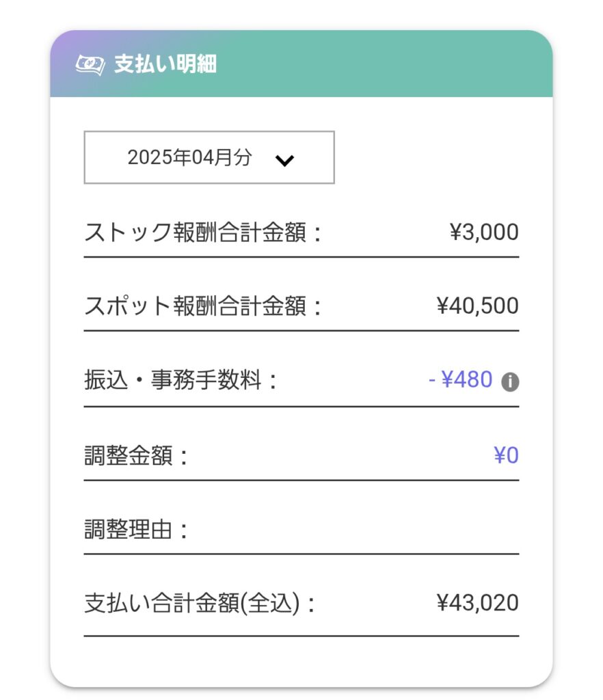Click the ¥3,000 stock reward amount
Viewport: 603px width, 700px height.
(x=484, y=232)
